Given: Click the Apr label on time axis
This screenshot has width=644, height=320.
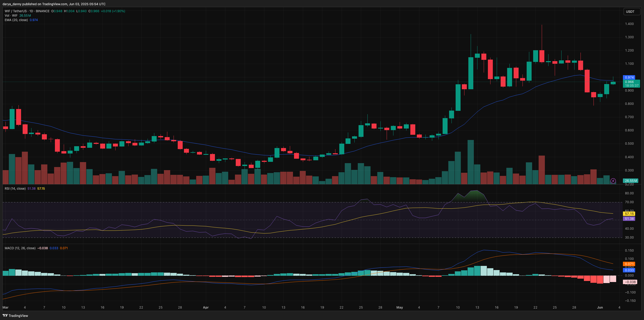Looking at the screenshot, I should tap(206, 308).
